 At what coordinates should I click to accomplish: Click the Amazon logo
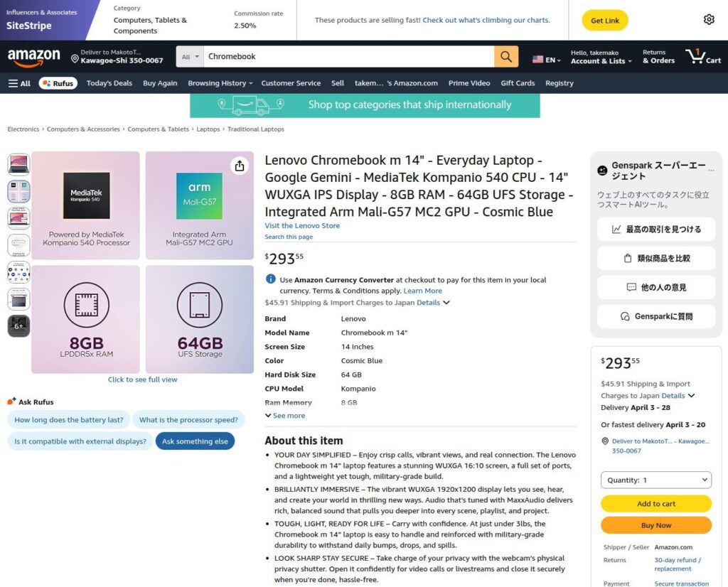(x=33, y=57)
